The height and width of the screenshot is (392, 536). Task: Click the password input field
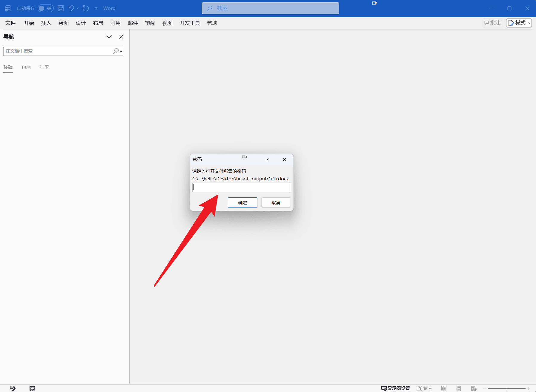pyautogui.click(x=242, y=187)
